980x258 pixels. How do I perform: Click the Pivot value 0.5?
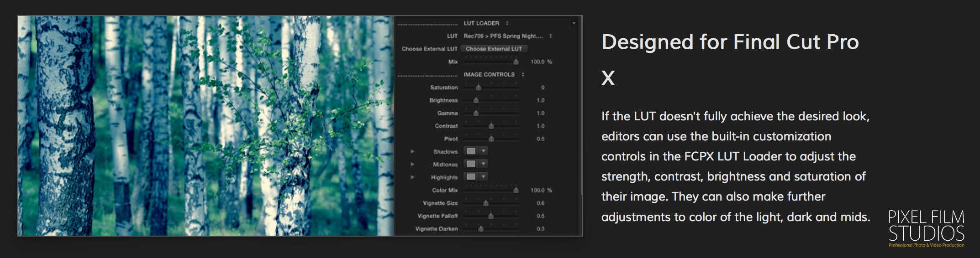pyautogui.click(x=541, y=139)
